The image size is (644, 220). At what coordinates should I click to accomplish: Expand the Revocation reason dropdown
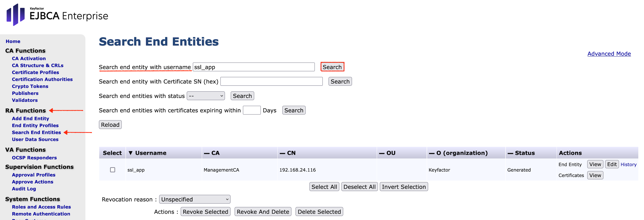(x=195, y=199)
